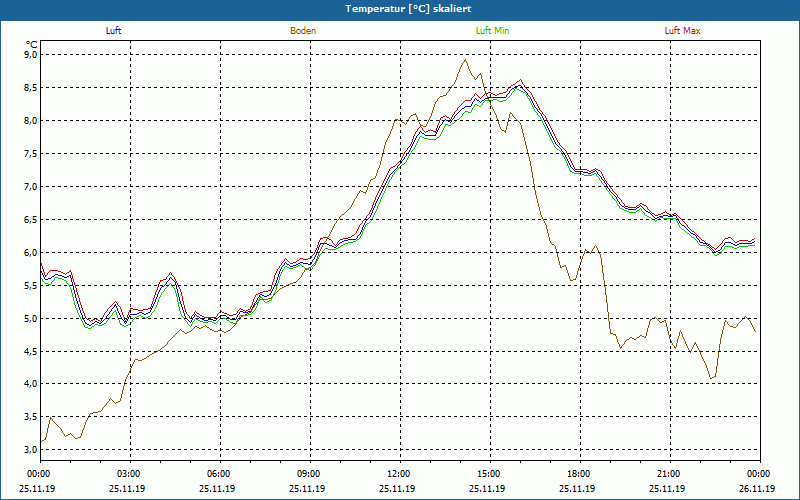800x500 pixels.
Task: Click the Boden curve minimum near 22:30
Action: 711,378
